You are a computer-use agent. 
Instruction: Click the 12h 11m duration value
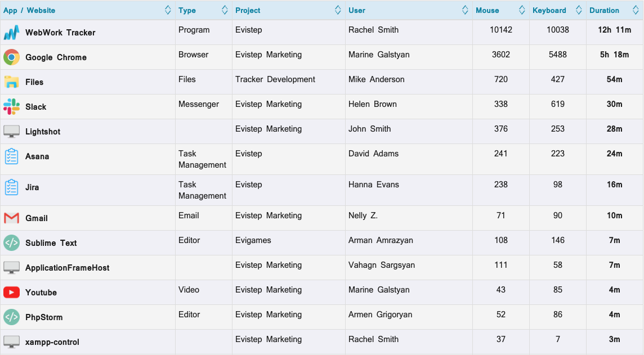[x=614, y=30]
